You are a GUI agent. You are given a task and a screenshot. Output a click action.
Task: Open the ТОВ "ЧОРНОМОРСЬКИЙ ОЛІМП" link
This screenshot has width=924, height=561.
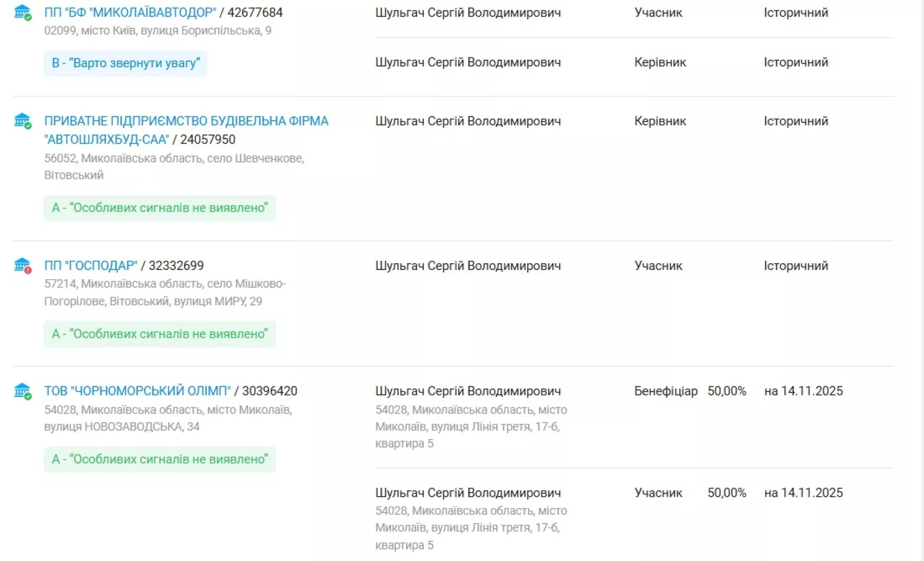(139, 390)
